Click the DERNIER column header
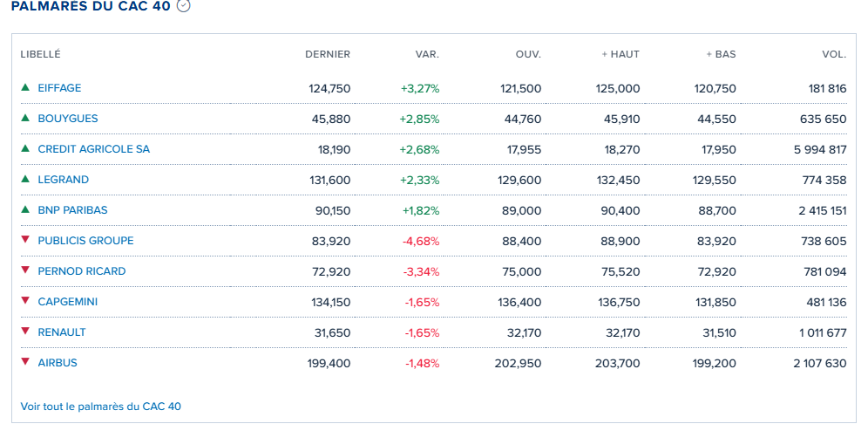The height and width of the screenshot is (424, 868). point(328,54)
